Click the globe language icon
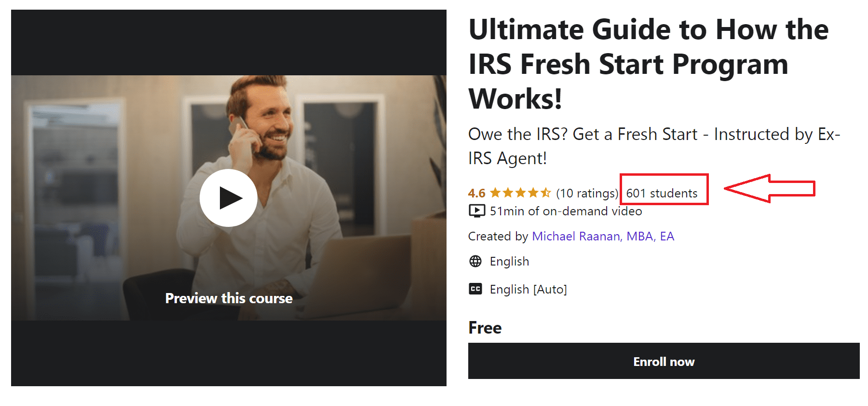Image resolution: width=868 pixels, height=406 pixels. pos(475,261)
